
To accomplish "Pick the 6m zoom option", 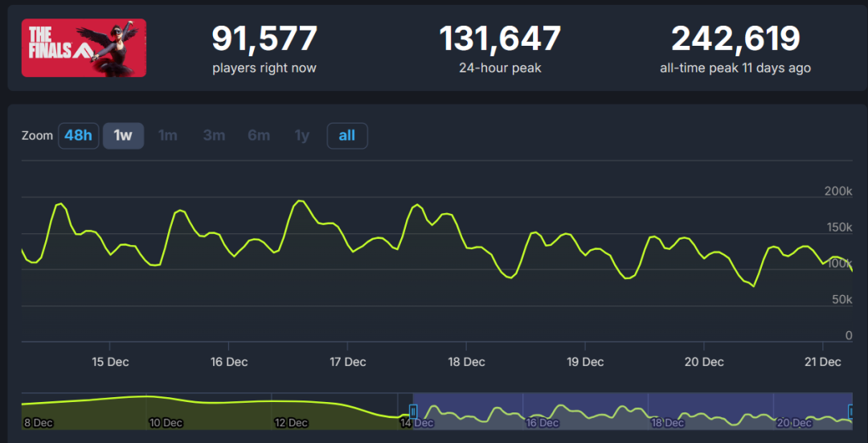I will tap(259, 136).
